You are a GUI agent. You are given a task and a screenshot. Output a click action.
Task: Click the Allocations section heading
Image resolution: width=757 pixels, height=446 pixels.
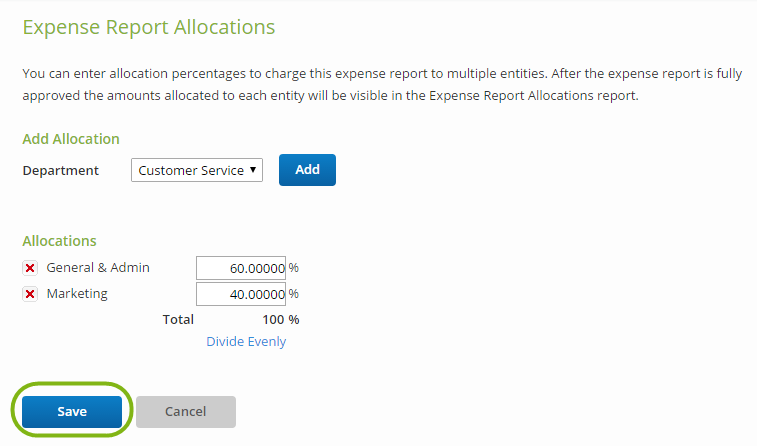59,241
